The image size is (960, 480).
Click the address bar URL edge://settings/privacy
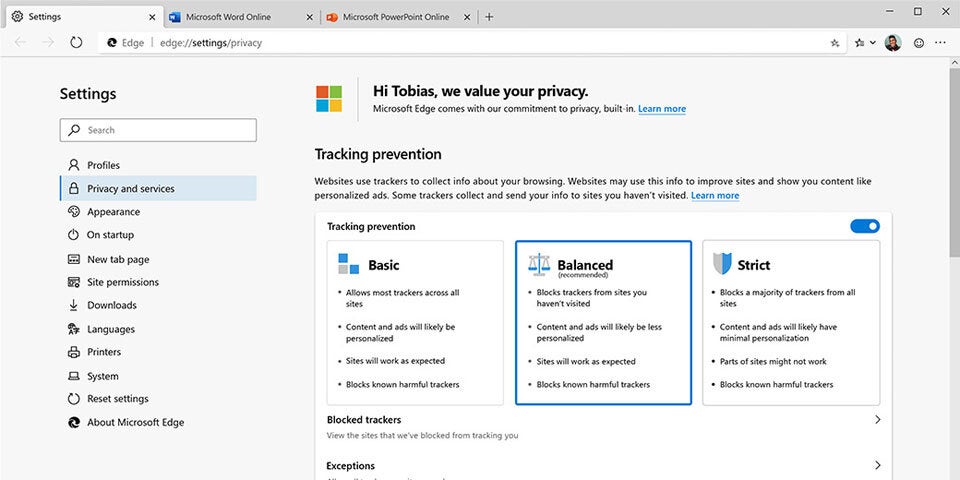coord(211,43)
